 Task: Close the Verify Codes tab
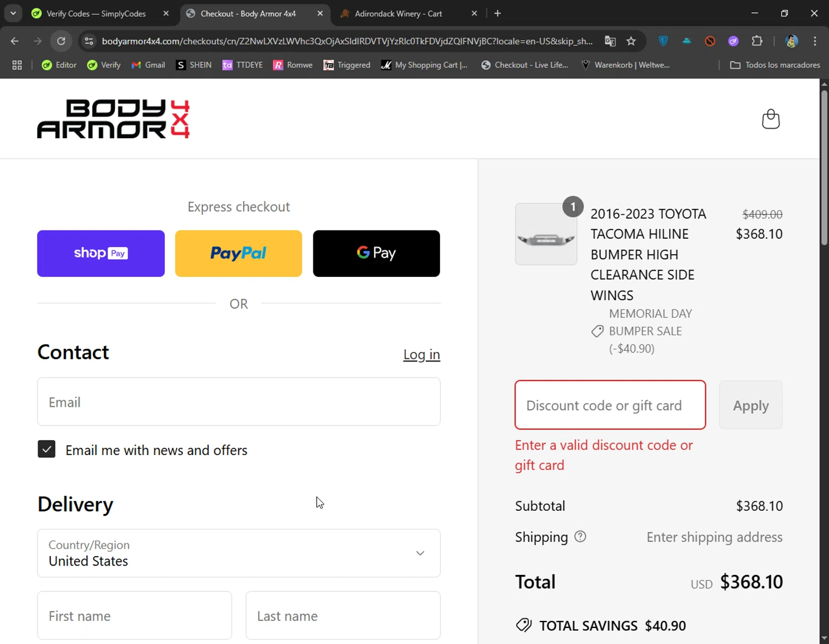coord(166,13)
